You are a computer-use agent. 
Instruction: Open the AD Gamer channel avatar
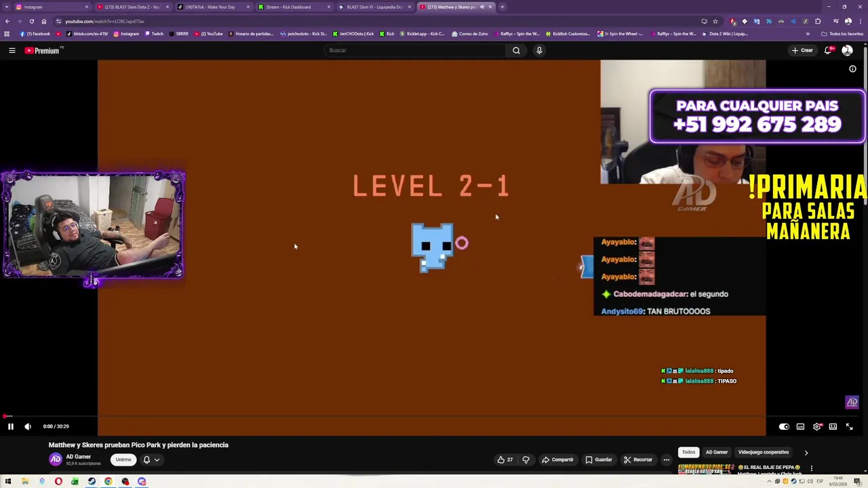(x=55, y=460)
